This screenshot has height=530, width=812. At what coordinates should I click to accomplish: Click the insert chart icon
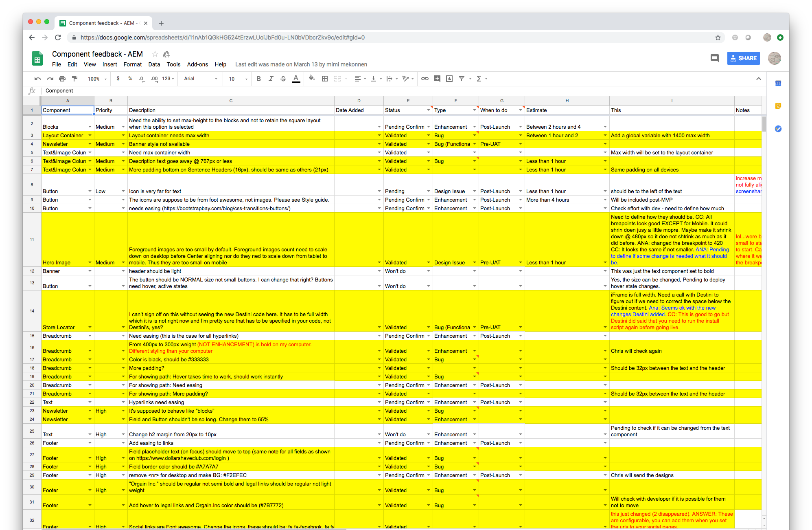tap(449, 79)
